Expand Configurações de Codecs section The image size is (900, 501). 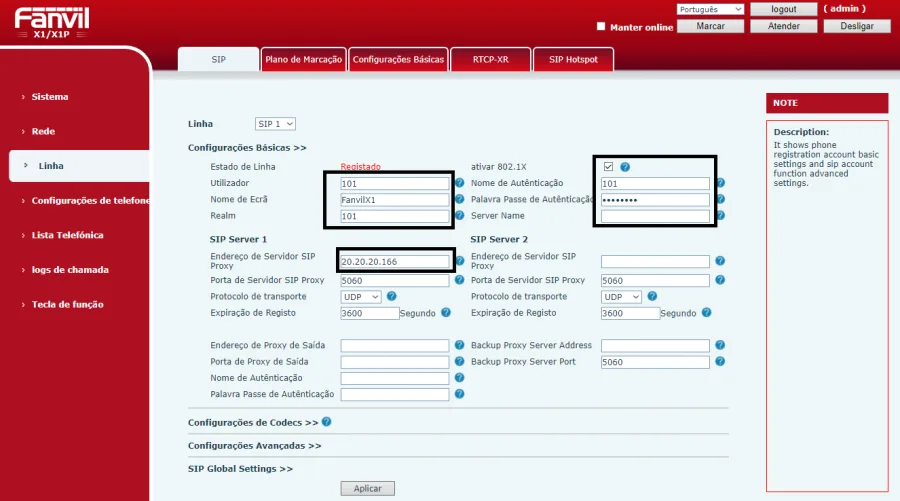(x=253, y=422)
